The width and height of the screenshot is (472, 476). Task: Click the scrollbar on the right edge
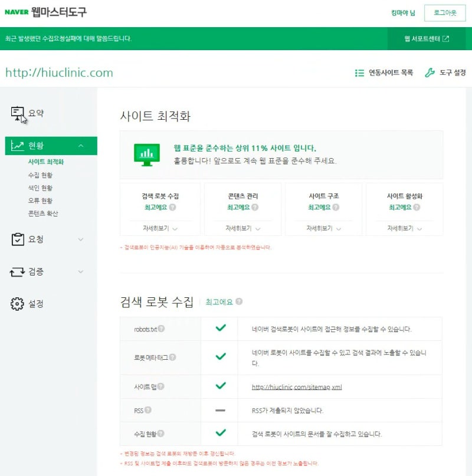468,236
